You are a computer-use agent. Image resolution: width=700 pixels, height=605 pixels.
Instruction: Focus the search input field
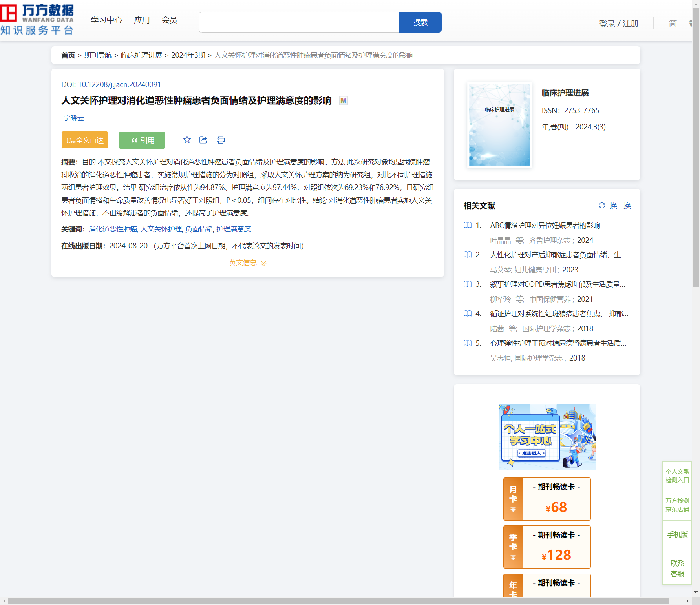299,22
